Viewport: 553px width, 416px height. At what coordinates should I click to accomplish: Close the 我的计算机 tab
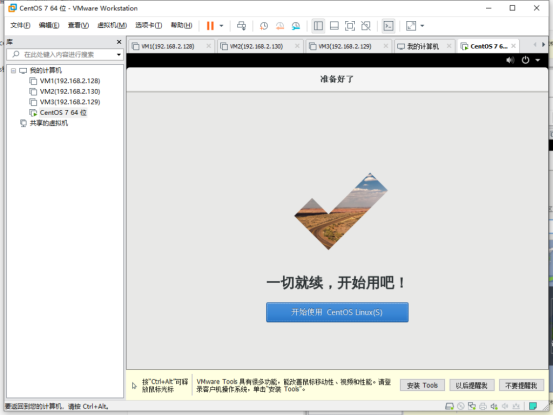(x=449, y=46)
